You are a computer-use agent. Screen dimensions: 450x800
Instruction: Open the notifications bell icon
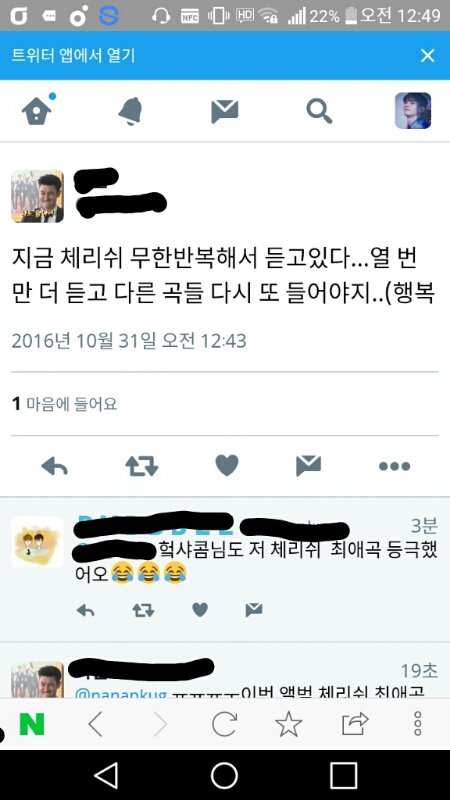point(131,111)
